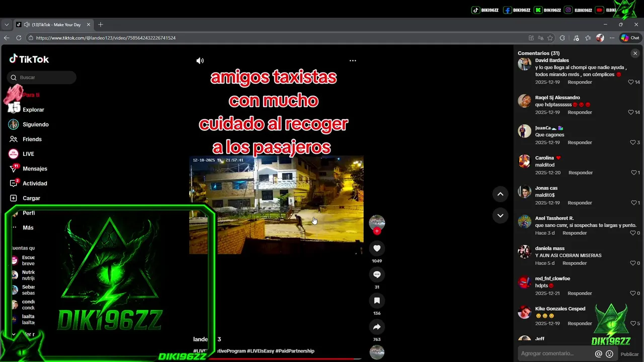View site information lock icon
Screen dimensions: 644x362
31,38
